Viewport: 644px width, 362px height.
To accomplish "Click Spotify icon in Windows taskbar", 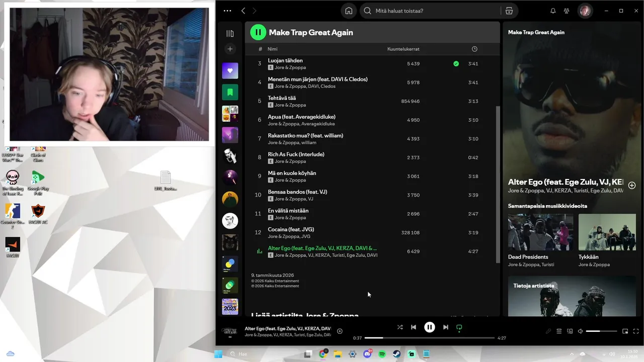I will 382,354.
